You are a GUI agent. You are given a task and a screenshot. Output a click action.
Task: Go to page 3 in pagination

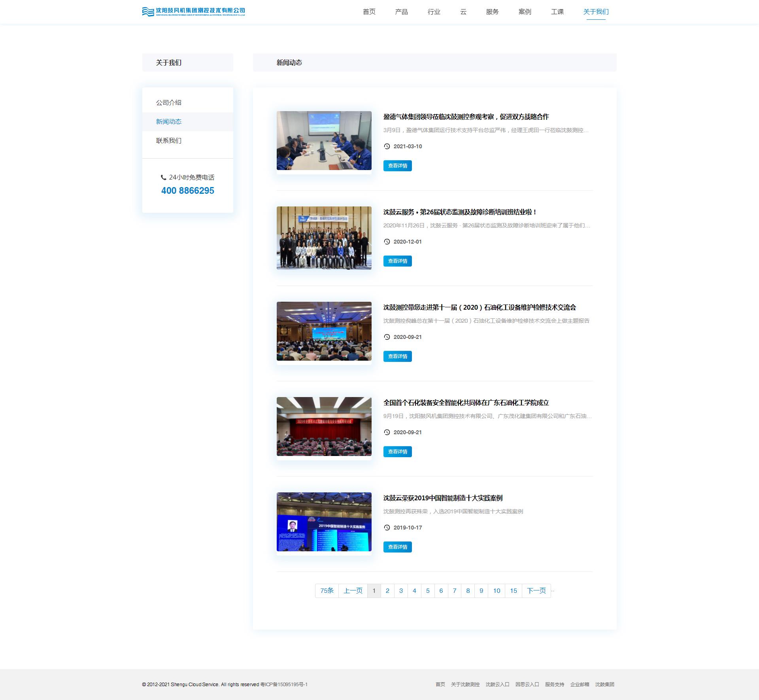[401, 591]
